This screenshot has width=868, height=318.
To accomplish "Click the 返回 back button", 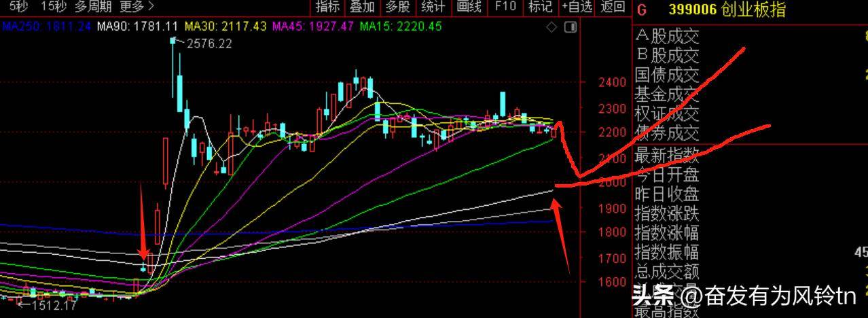I will [x=613, y=7].
